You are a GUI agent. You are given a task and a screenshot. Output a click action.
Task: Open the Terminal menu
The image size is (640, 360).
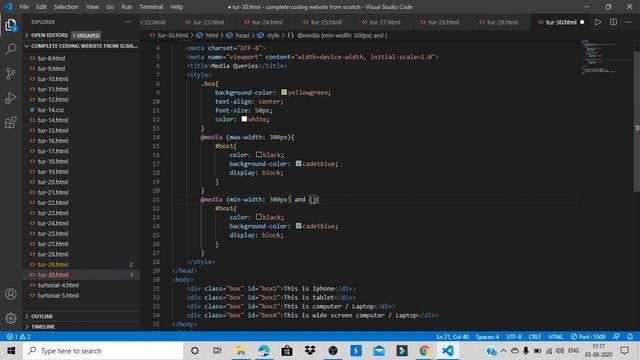pos(151,7)
